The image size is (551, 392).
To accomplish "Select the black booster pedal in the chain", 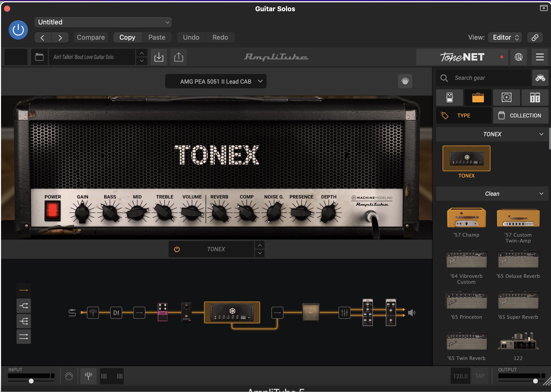I will (186, 312).
